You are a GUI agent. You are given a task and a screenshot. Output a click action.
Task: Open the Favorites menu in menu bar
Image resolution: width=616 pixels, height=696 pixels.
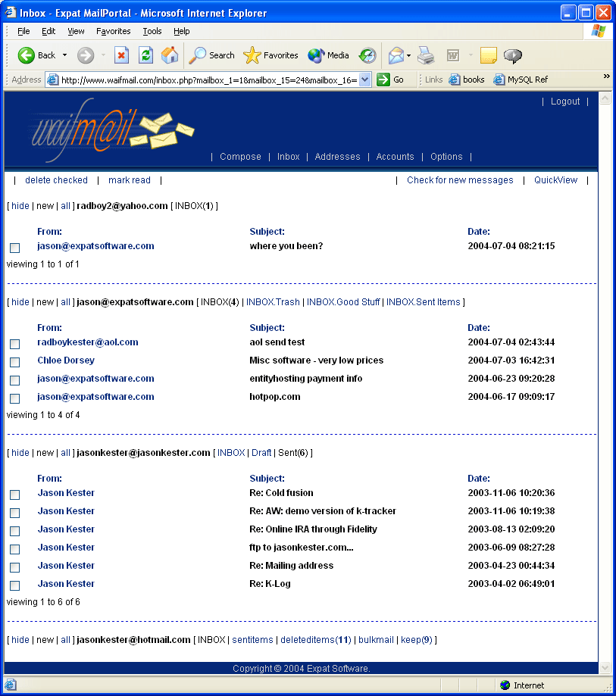(x=113, y=31)
